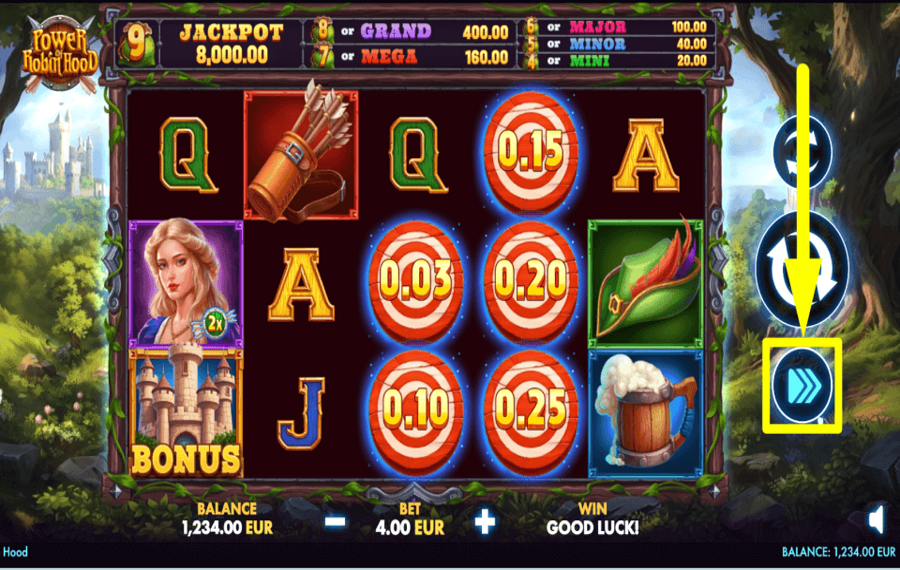This screenshot has width=900, height=570.
Task: Click the green feathered hat symbol
Action: 646,283
